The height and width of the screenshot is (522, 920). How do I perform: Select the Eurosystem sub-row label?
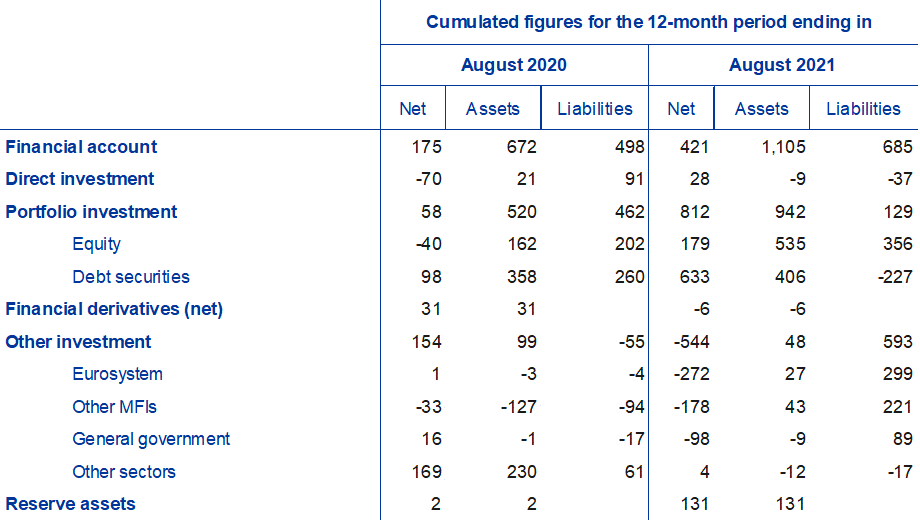117,374
